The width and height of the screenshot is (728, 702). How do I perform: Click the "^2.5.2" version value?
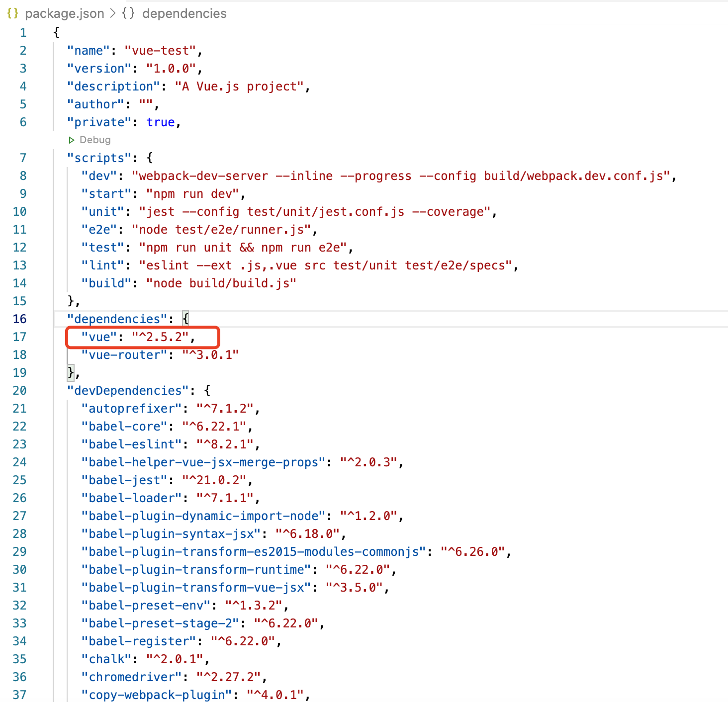[x=160, y=337]
